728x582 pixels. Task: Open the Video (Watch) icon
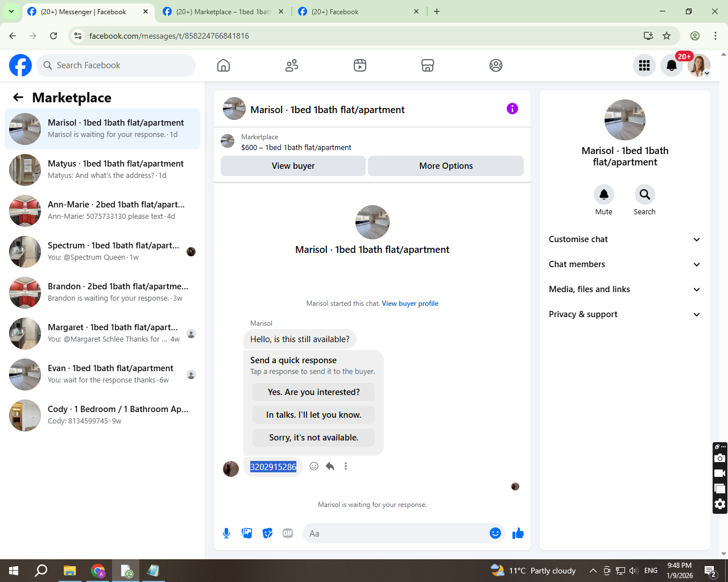tap(360, 65)
